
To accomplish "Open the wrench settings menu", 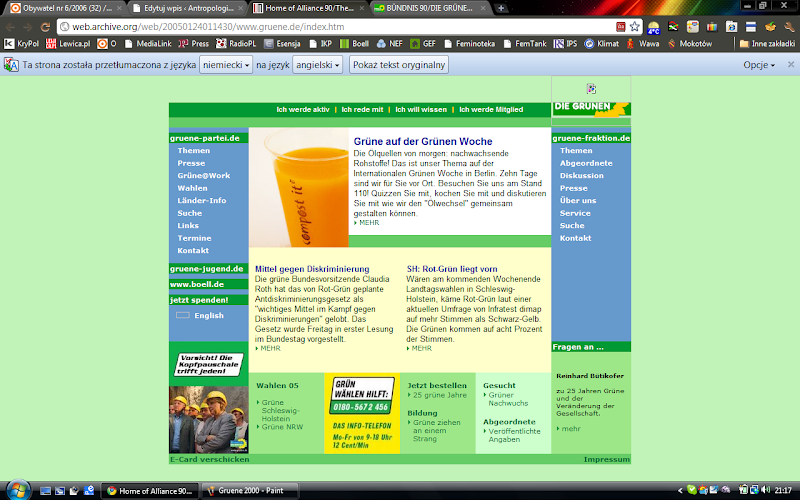I will point(789,27).
